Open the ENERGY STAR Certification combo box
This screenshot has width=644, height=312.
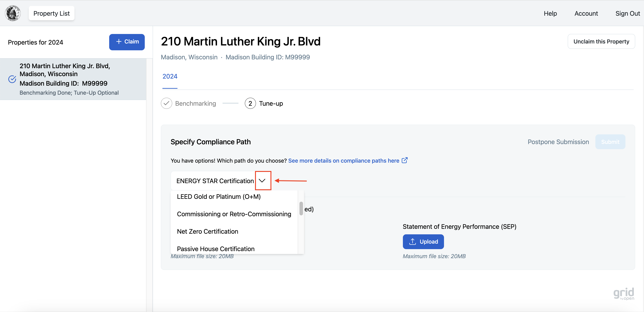[x=215, y=181]
